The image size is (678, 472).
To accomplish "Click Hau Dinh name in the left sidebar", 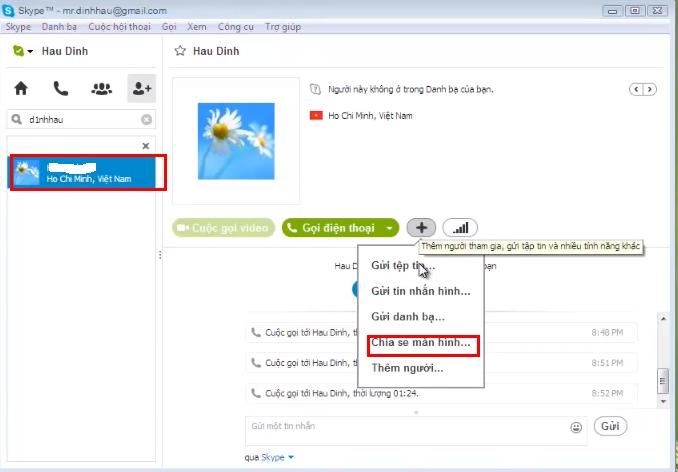I will [x=65, y=51].
